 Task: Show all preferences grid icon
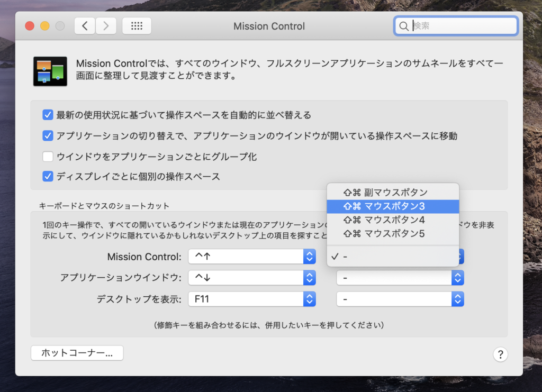(x=137, y=26)
